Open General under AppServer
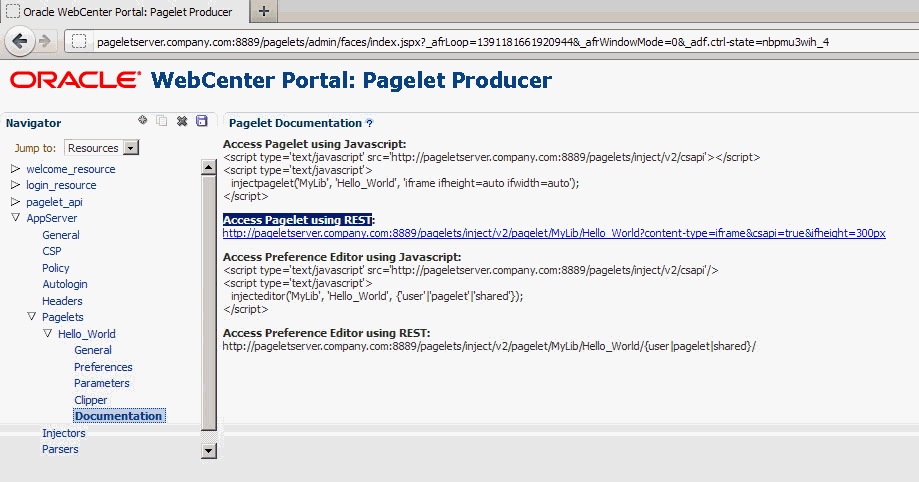Viewport: 919px width, 482px height. point(61,235)
